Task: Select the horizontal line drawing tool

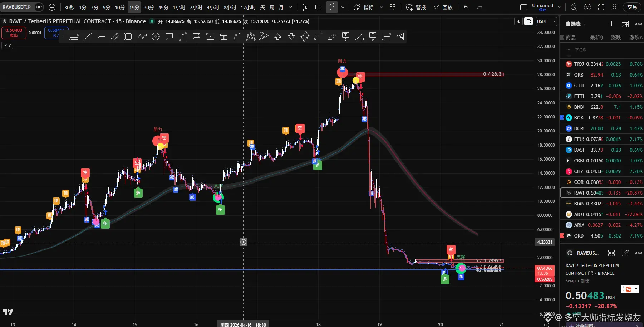Action: pyautogui.click(x=101, y=36)
